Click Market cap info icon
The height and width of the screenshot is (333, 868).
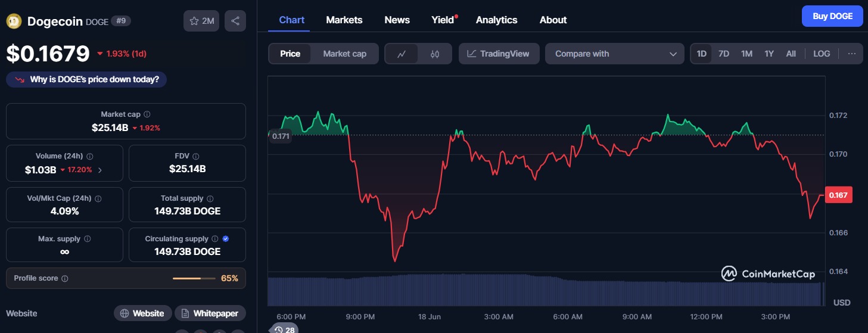147,114
